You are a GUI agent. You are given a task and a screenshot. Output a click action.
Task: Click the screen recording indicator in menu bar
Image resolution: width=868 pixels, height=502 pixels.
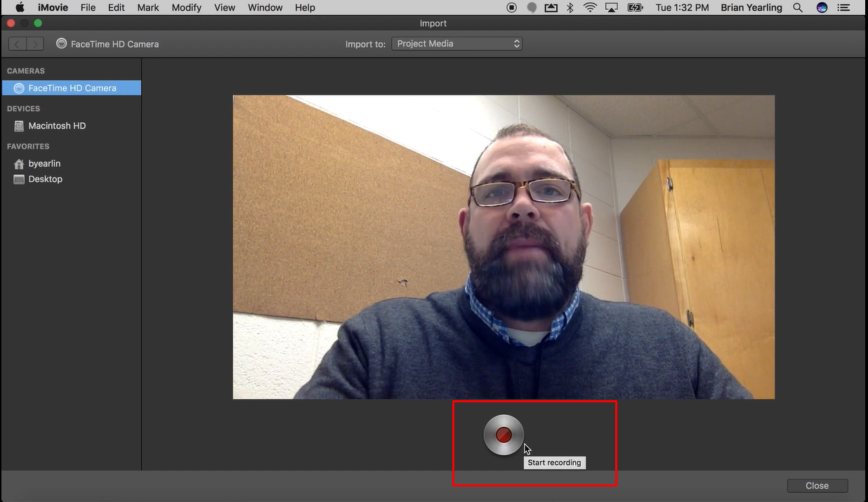[x=511, y=8]
